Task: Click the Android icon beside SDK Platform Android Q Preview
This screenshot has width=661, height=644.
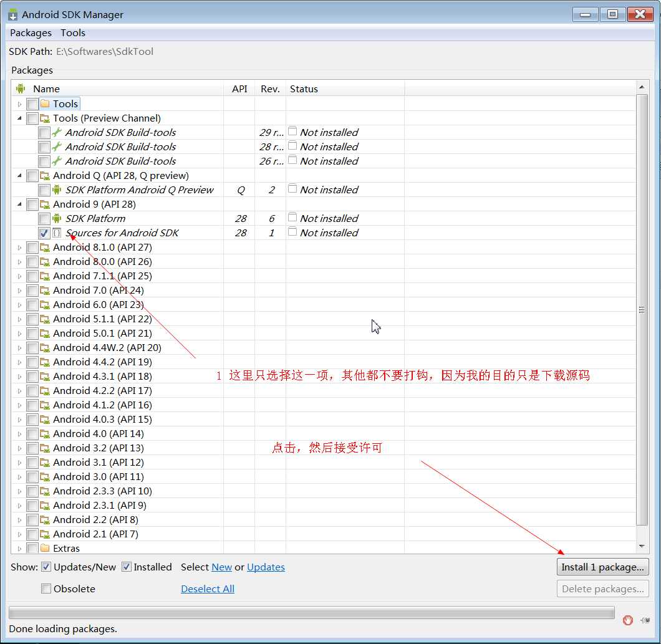Action: pyautogui.click(x=57, y=190)
